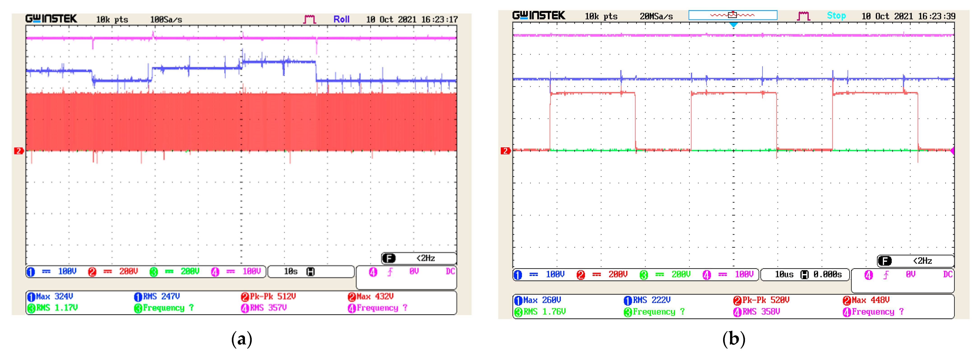Toggle the Roll mode indicator
This screenshot has height=355, width=980.
click(x=341, y=19)
